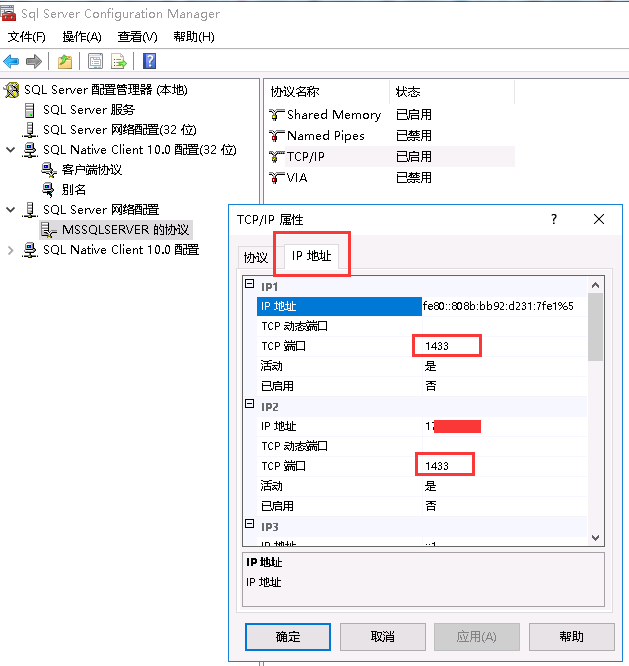
Task: Click the 确定 button
Action: click(x=288, y=637)
